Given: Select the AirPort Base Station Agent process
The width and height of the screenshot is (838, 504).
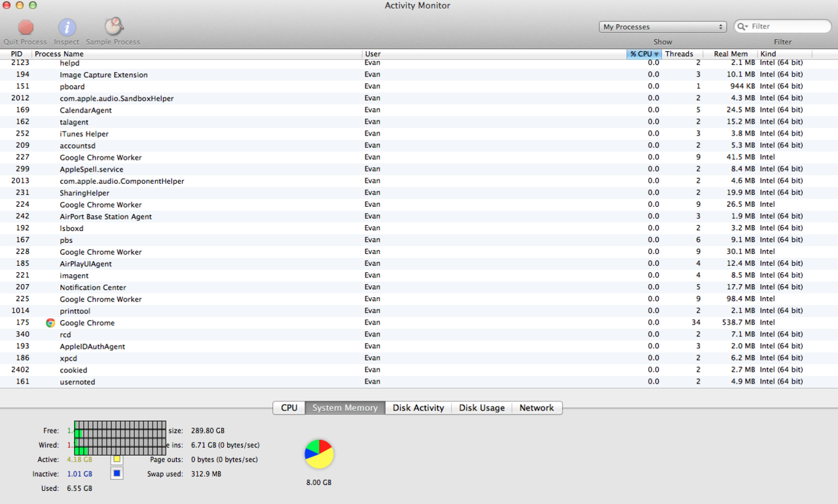Looking at the screenshot, I should coord(419,216).
